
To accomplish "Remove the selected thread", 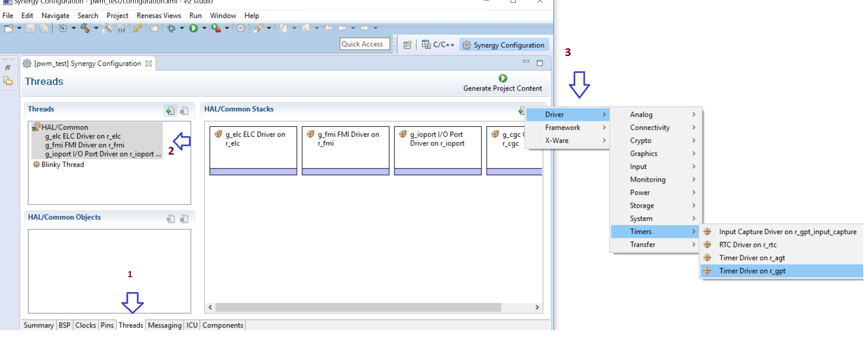I will 184,110.
